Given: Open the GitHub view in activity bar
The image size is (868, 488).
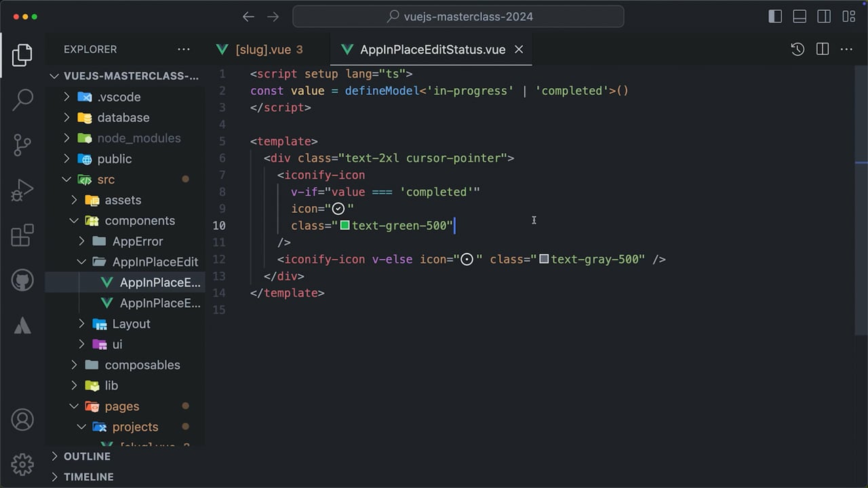Looking at the screenshot, I should [x=22, y=280].
